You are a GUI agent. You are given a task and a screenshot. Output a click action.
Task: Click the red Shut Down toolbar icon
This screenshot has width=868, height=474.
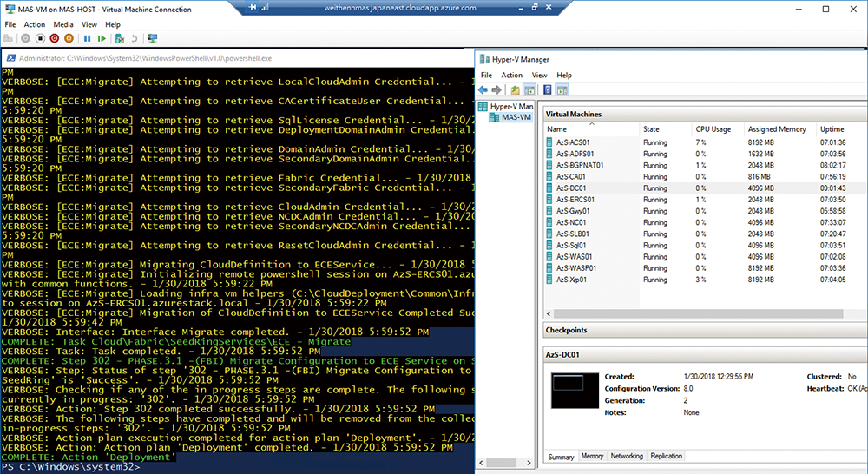56,39
